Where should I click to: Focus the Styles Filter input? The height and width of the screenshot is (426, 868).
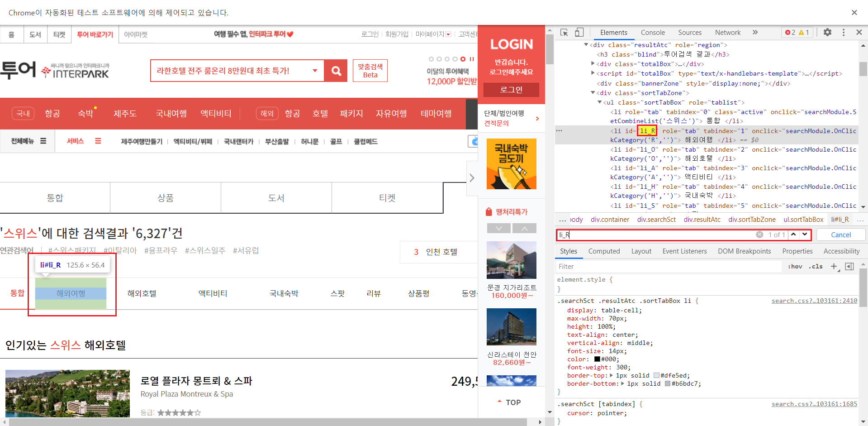coord(669,267)
